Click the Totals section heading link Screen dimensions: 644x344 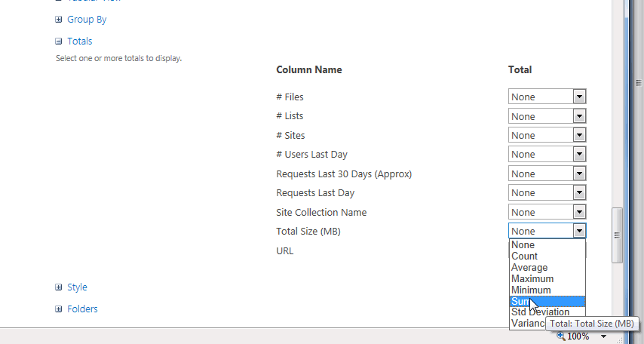click(80, 41)
